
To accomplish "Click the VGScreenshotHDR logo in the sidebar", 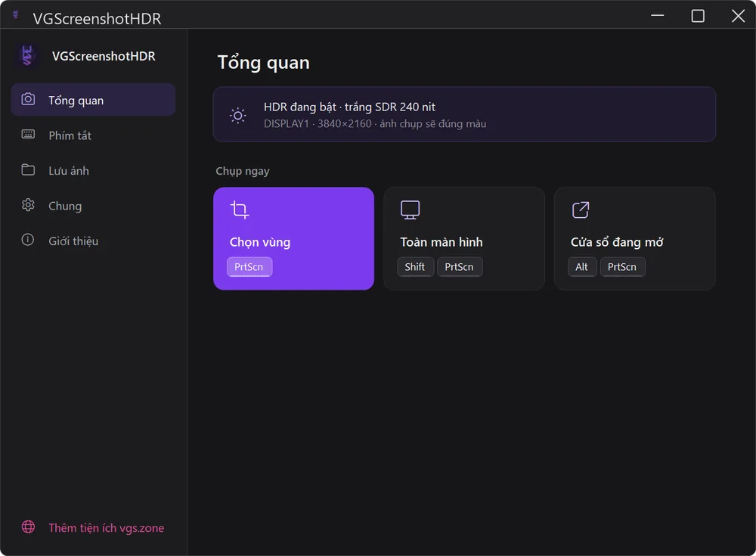I will tap(27, 56).
